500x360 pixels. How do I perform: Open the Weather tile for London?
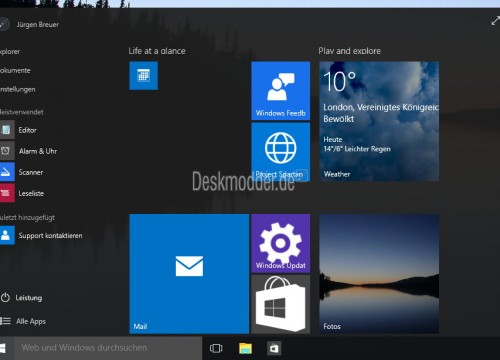(379, 121)
